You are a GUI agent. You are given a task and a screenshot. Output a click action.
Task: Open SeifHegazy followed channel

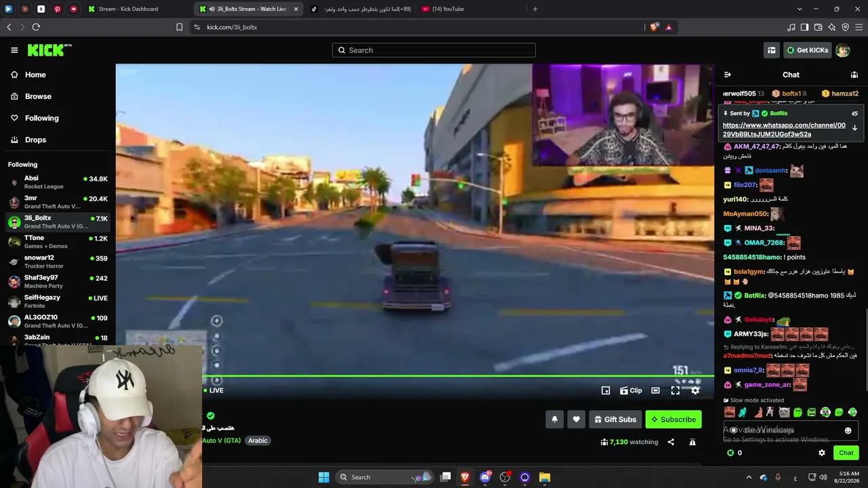tap(58, 301)
